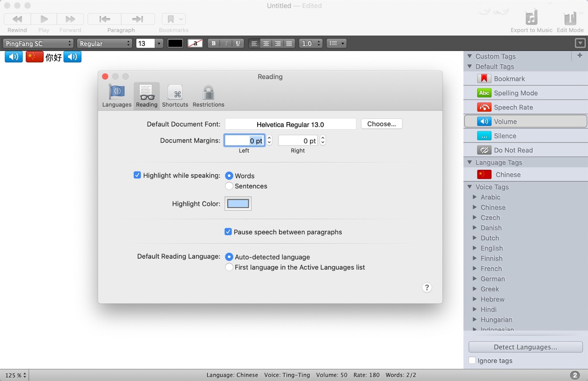Enable the Ignore tags checkbox
The width and height of the screenshot is (588, 381).
coord(472,360)
